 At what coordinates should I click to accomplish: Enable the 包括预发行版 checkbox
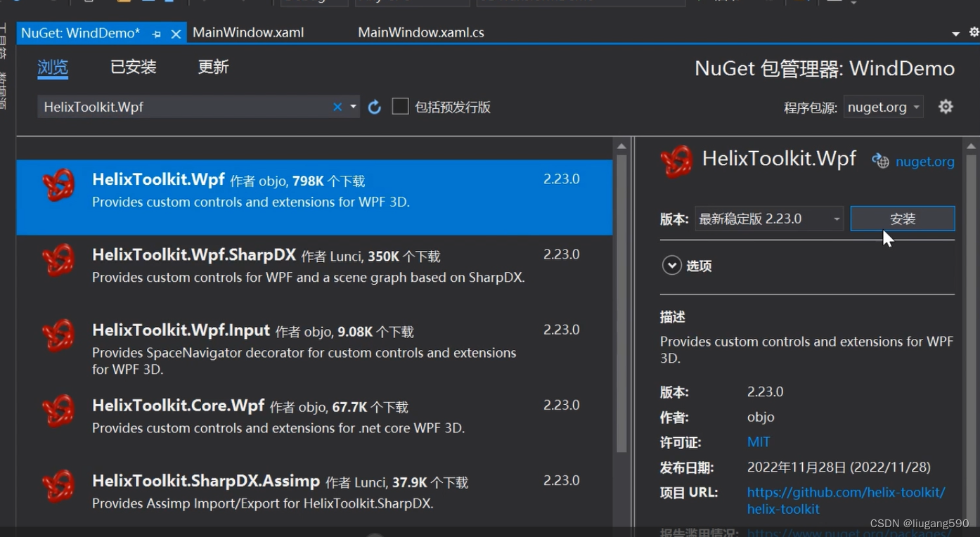click(x=400, y=105)
